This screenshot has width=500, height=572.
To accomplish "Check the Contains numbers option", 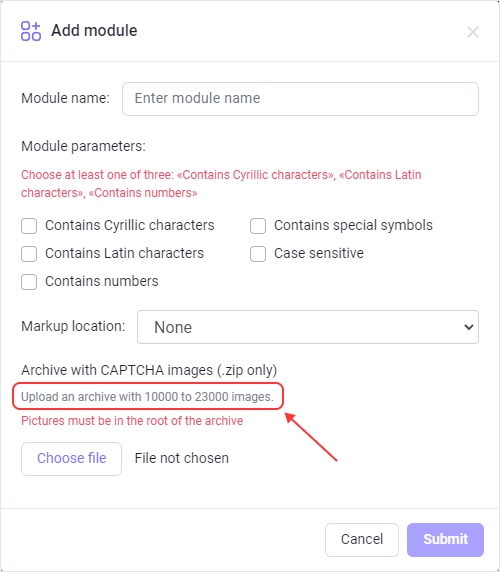I will [29, 282].
